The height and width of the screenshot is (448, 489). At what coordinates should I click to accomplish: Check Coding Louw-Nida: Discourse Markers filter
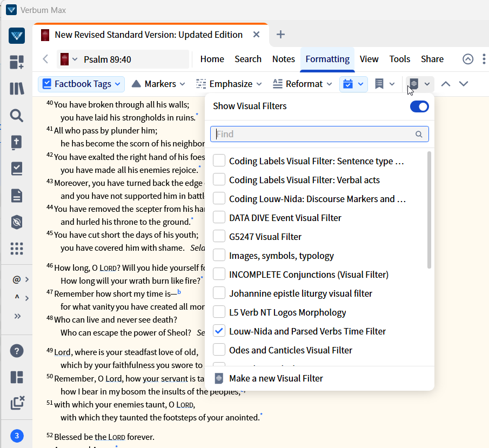[x=219, y=198]
